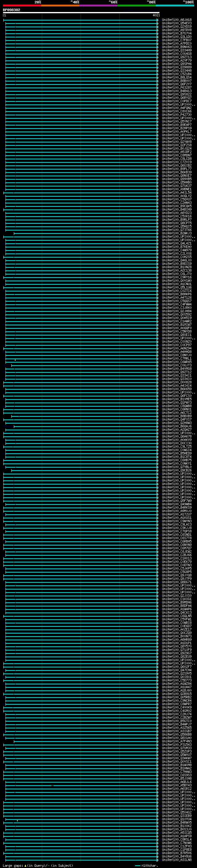197x868 pixels.
Task: Click label UniRef100_B1HNA2
Action: (x=176, y=768)
